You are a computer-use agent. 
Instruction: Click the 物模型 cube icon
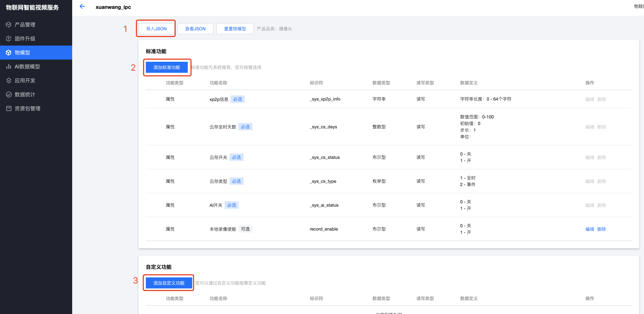[9, 52]
